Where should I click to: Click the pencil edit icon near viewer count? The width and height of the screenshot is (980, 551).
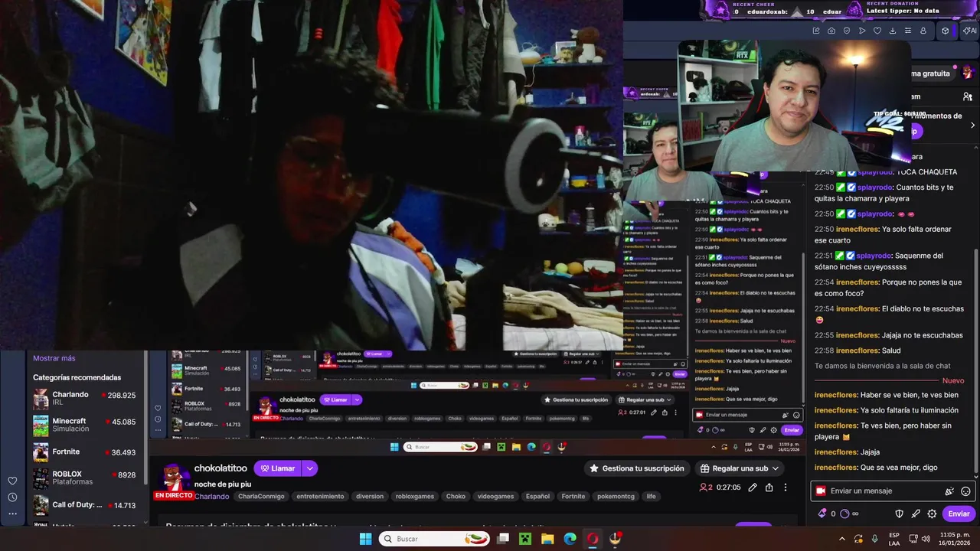[x=753, y=487]
